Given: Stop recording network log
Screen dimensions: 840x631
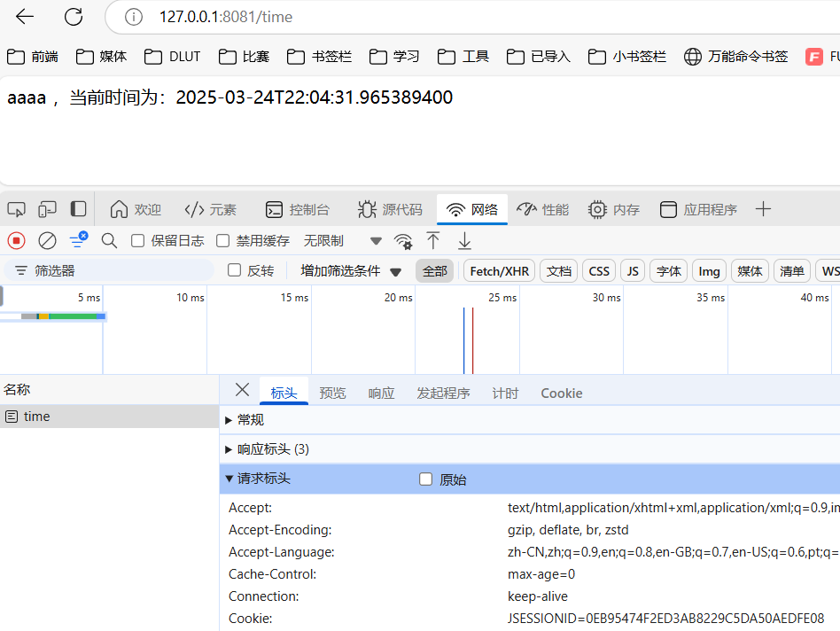Looking at the screenshot, I should [17, 241].
